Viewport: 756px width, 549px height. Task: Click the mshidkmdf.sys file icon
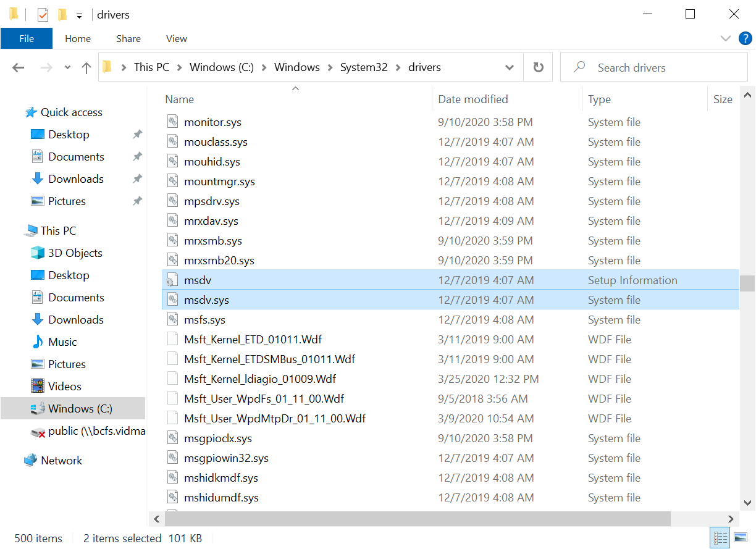(172, 478)
